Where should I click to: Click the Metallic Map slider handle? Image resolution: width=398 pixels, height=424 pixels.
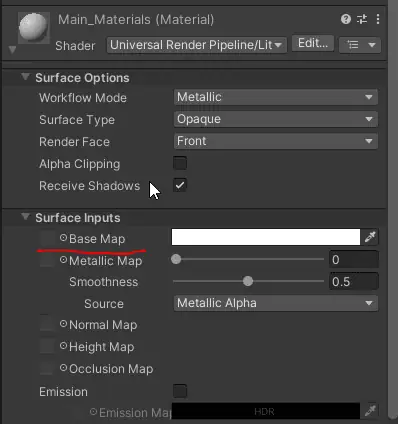pyautogui.click(x=176, y=259)
